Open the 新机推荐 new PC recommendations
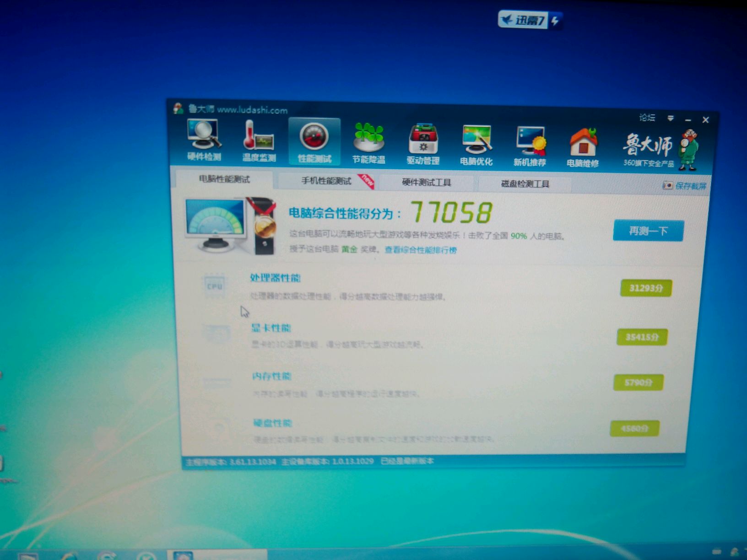The height and width of the screenshot is (560, 747). click(530, 146)
